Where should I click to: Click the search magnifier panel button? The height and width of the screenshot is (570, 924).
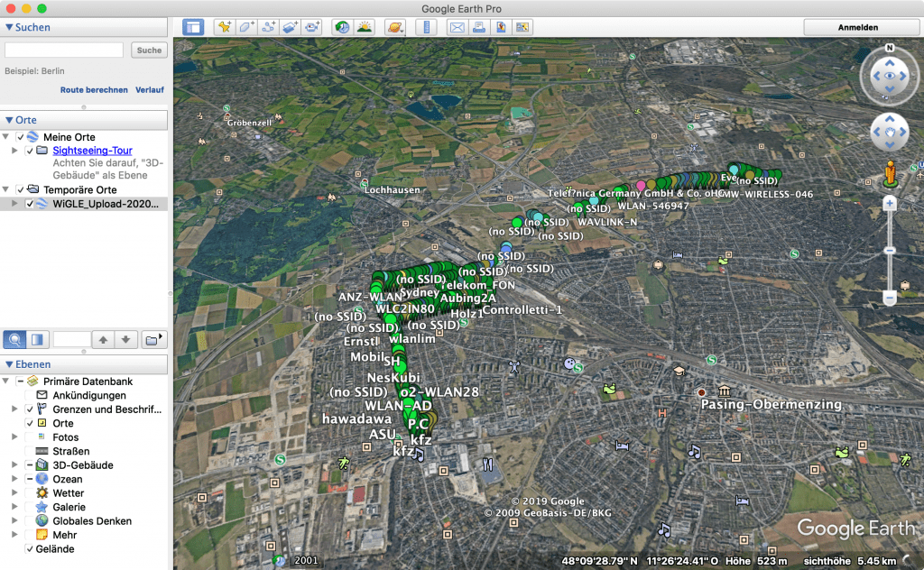click(14, 339)
